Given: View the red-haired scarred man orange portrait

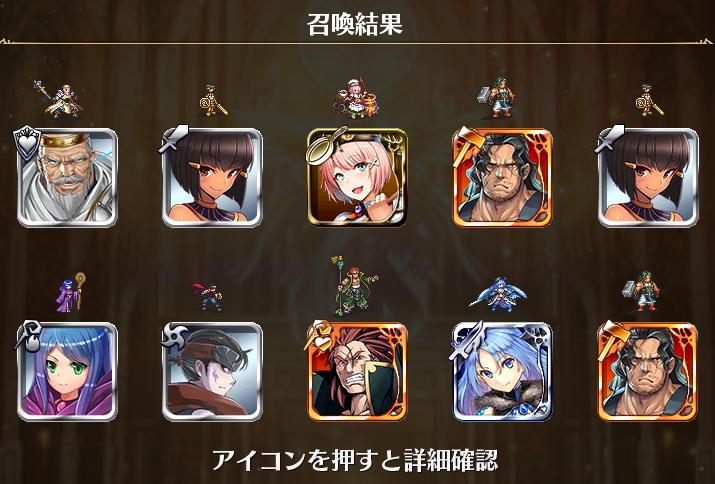Looking at the screenshot, I should tap(357, 371).
